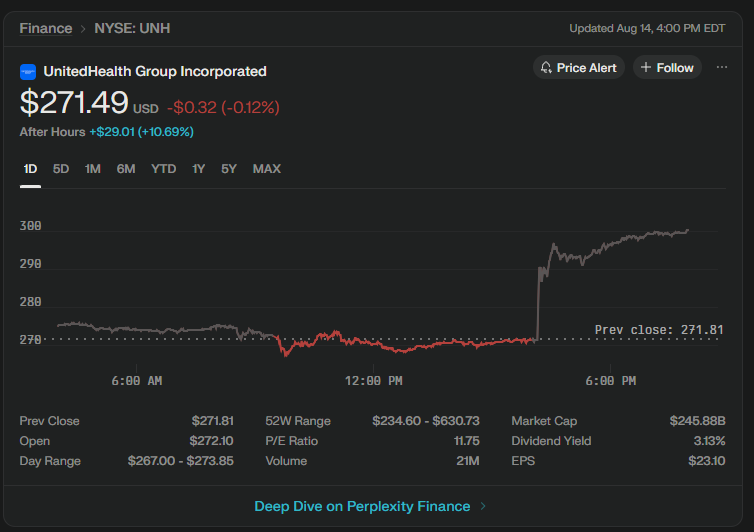
Task: Switch chart to 6M range
Action: [126, 169]
